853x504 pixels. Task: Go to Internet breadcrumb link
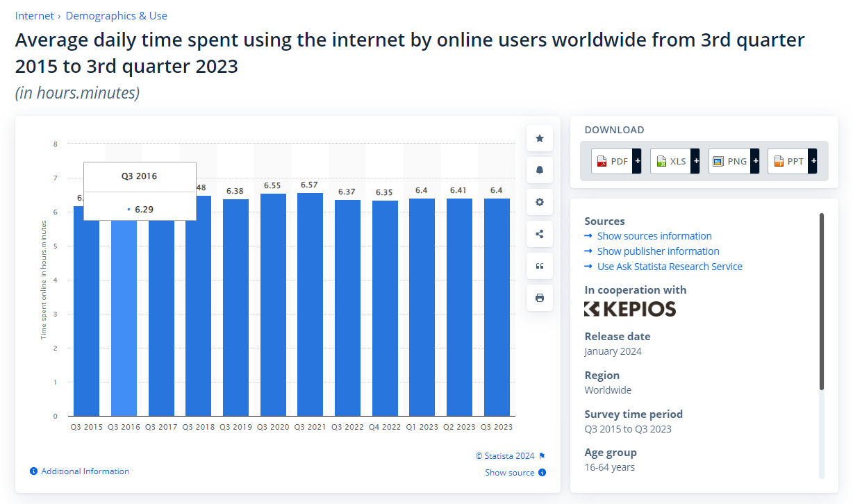pos(35,15)
